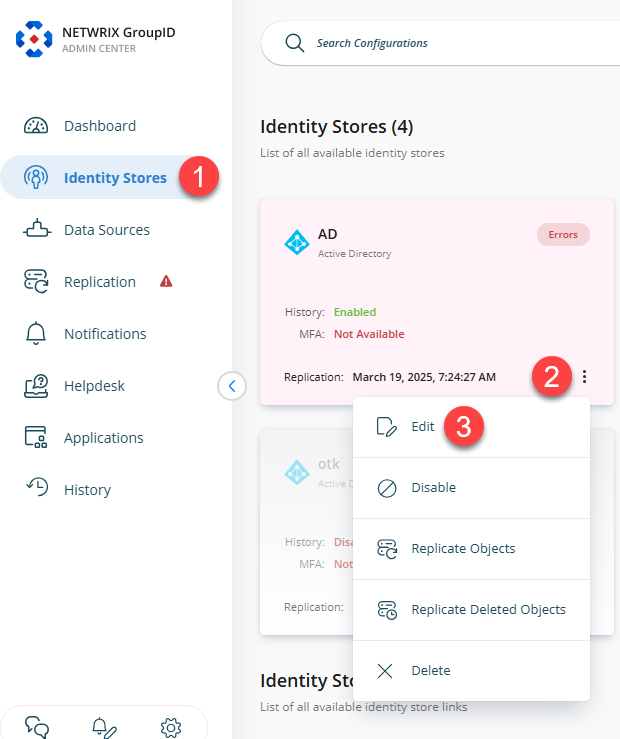
Task: Click the Edit pencil document icon
Action: coord(386,427)
